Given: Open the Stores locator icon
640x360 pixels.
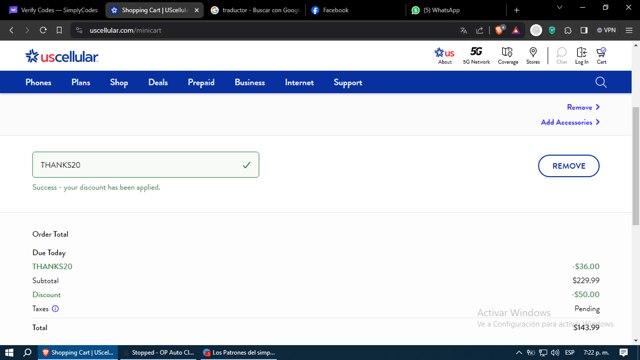Looking at the screenshot, I should pyautogui.click(x=533, y=56).
